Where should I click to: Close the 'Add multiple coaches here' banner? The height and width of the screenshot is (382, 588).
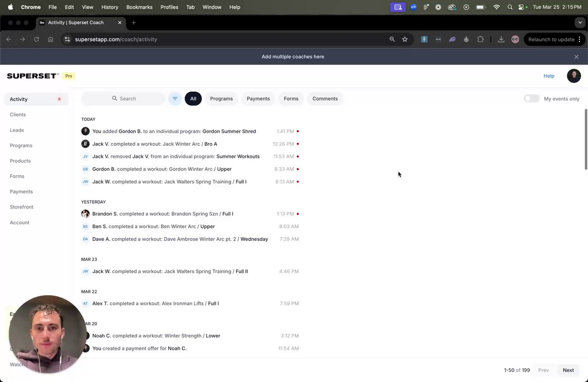coord(576,57)
